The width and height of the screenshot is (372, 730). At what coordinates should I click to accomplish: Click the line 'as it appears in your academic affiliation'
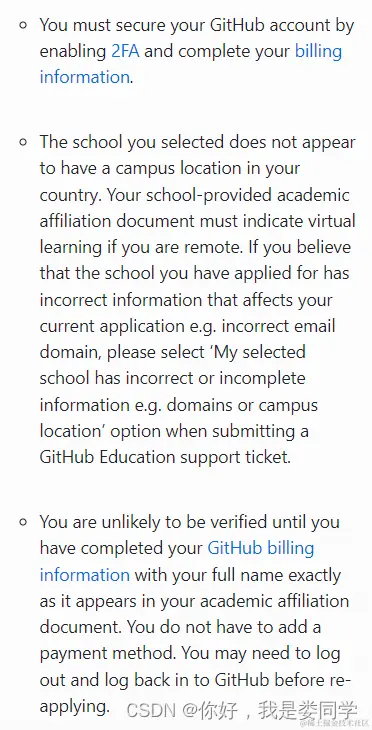pos(194,601)
